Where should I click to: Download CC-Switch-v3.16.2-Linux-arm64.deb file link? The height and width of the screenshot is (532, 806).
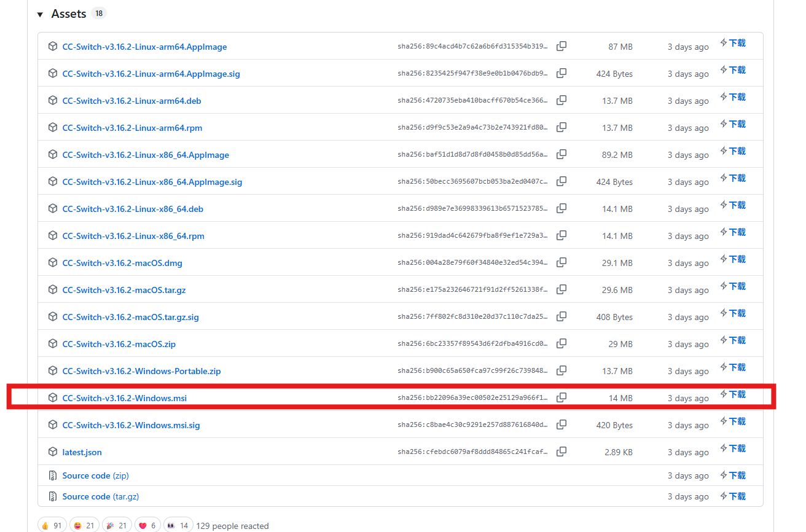[x=131, y=101]
